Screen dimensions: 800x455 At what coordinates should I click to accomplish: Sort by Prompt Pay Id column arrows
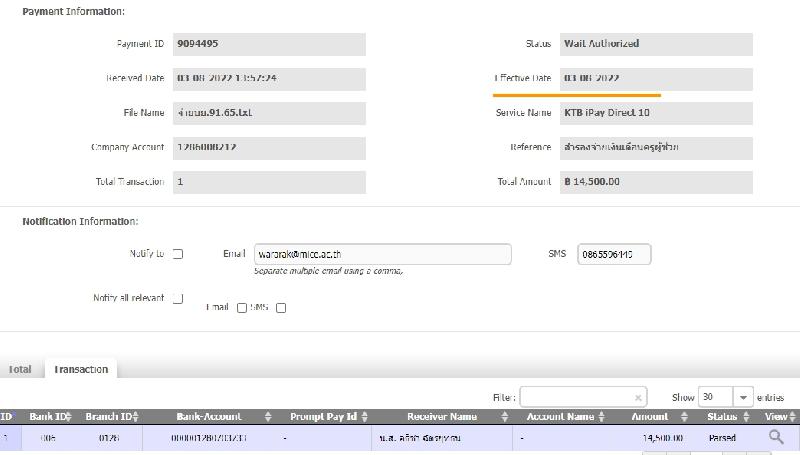(x=365, y=417)
